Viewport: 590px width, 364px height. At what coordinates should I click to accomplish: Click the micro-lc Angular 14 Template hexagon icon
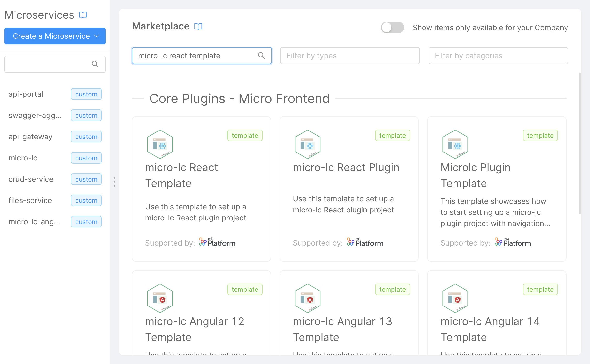(x=455, y=298)
